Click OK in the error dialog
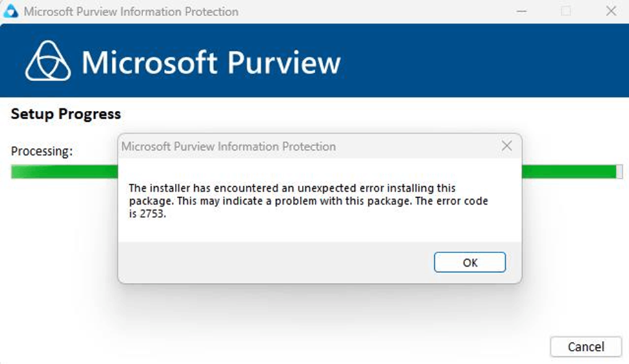This screenshot has height=364, width=629. coord(470,262)
